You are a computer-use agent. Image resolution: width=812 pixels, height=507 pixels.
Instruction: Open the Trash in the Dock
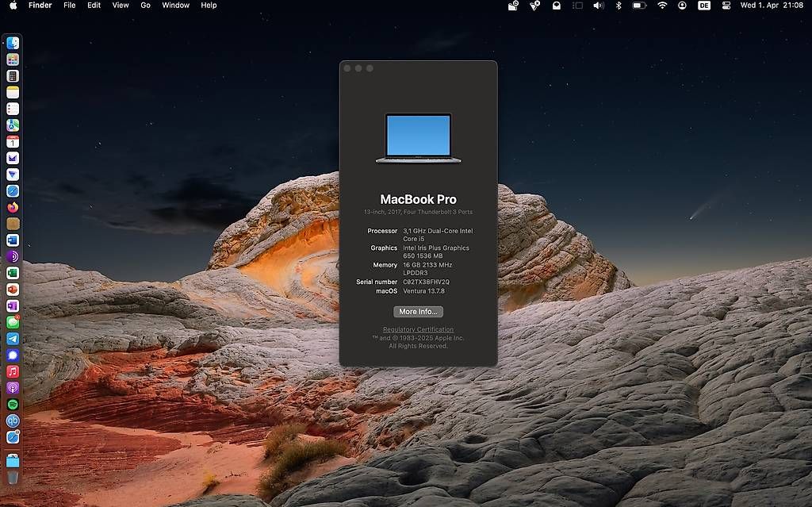pos(13,477)
